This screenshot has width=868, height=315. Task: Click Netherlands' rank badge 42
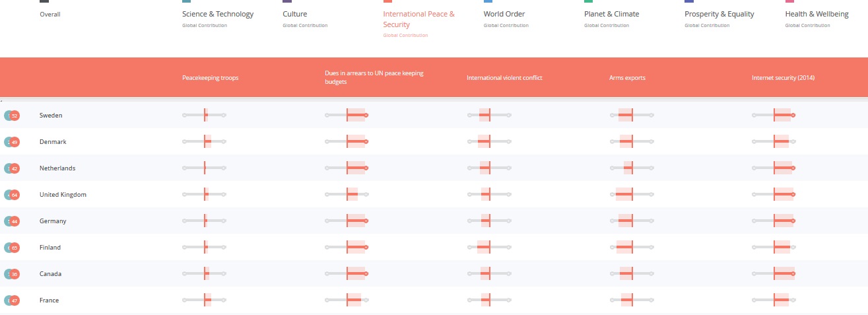pyautogui.click(x=15, y=168)
